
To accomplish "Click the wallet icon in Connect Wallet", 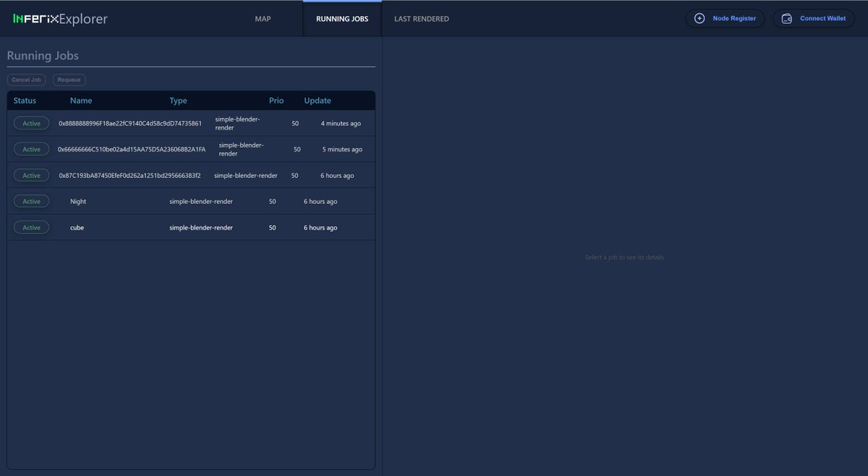I will tap(787, 19).
